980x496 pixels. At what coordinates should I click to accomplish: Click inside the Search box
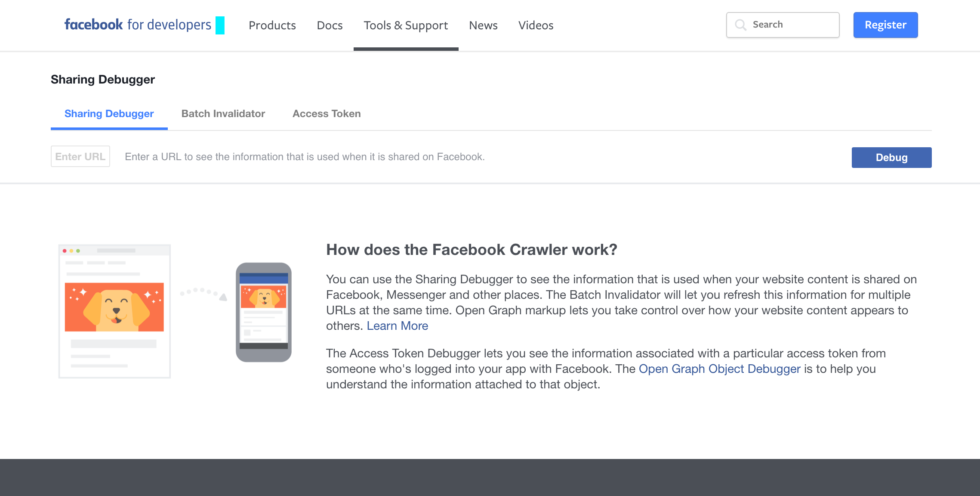[x=792, y=25]
